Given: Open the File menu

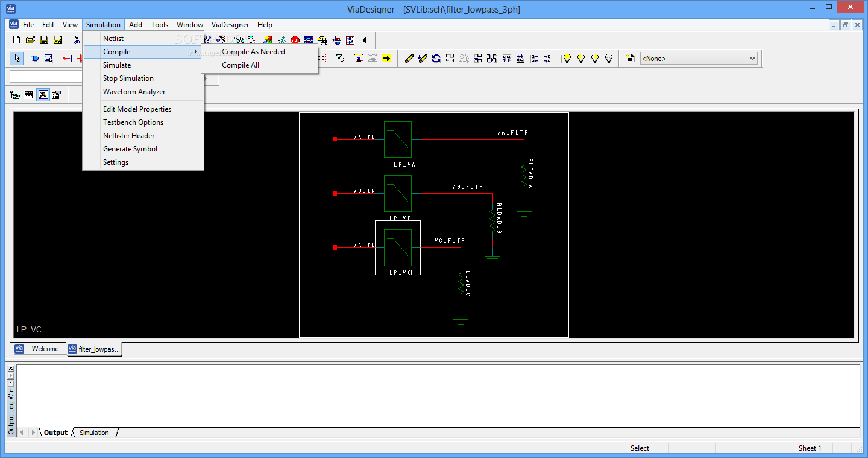Looking at the screenshot, I should (28, 25).
